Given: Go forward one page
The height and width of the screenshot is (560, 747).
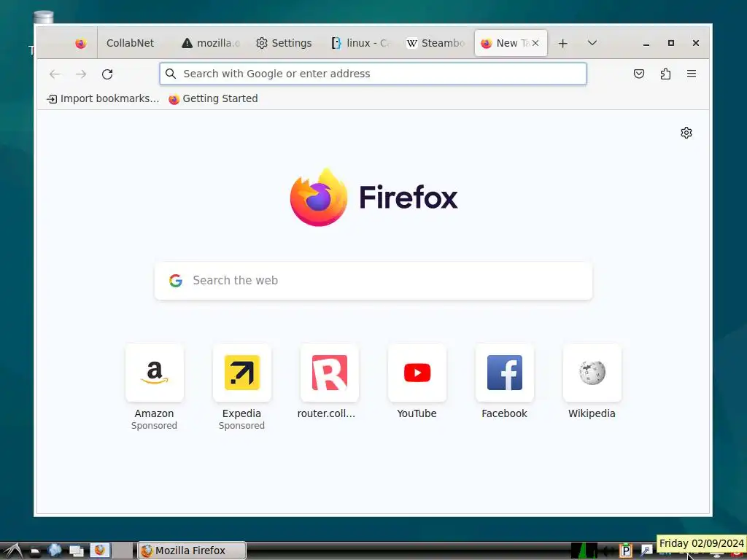Looking at the screenshot, I should (x=81, y=74).
